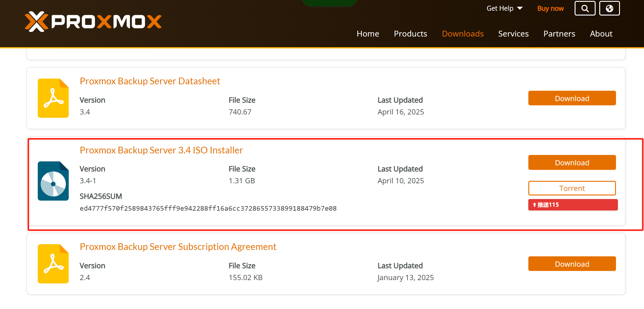644x309 pixels.
Task: Click the ISO Installer disc icon
Action: click(53, 181)
